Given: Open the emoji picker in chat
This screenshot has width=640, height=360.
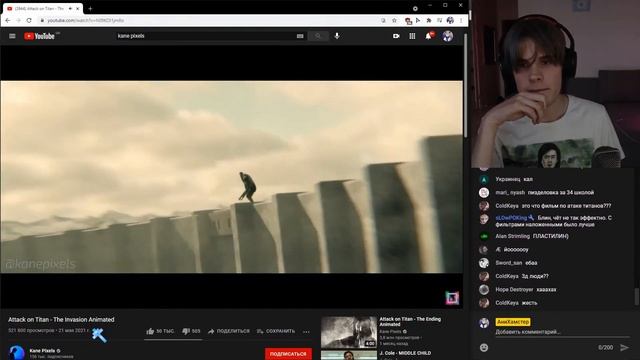Looking at the screenshot, I should pos(484,347).
